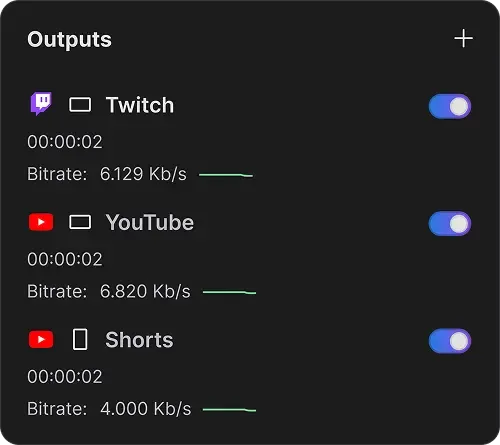Click the Twitch bitrate value 6.129 Kb/s

click(x=143, y=174)
